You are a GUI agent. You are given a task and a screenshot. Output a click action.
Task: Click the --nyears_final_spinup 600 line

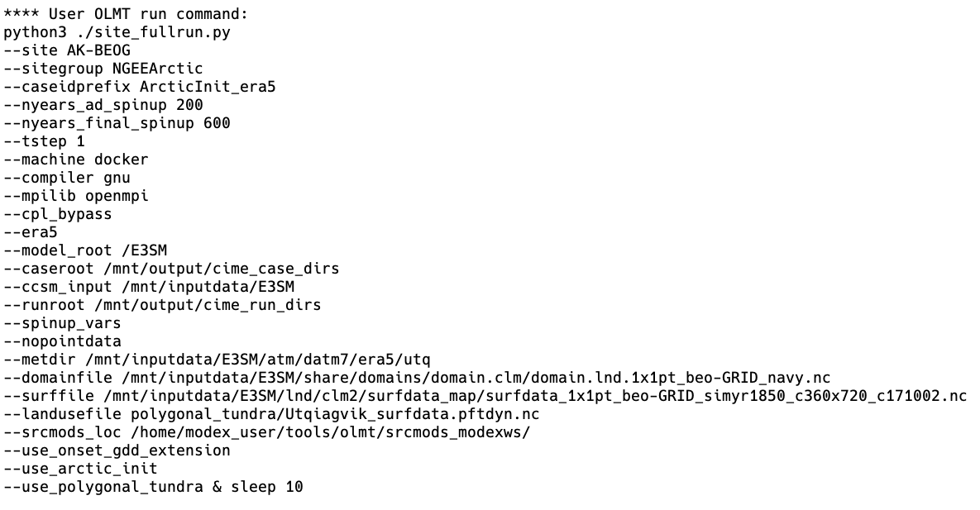coord(117,123)
